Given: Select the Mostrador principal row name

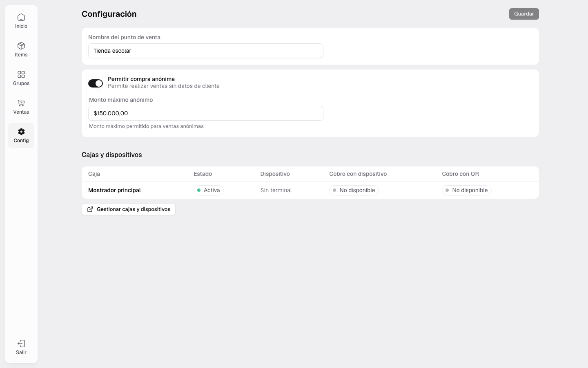Looking at the screenshot, I should click(114, 190).
